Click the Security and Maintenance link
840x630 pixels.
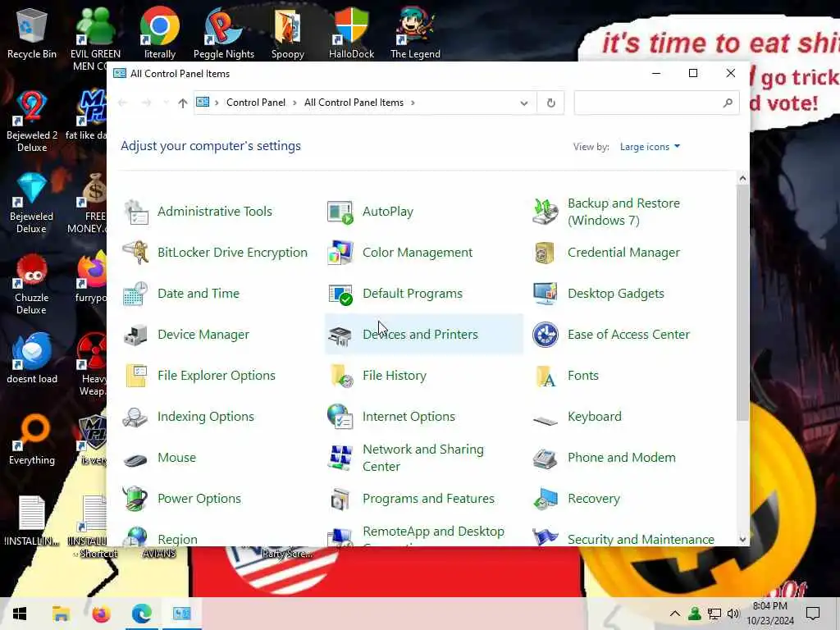coord(641,539)
